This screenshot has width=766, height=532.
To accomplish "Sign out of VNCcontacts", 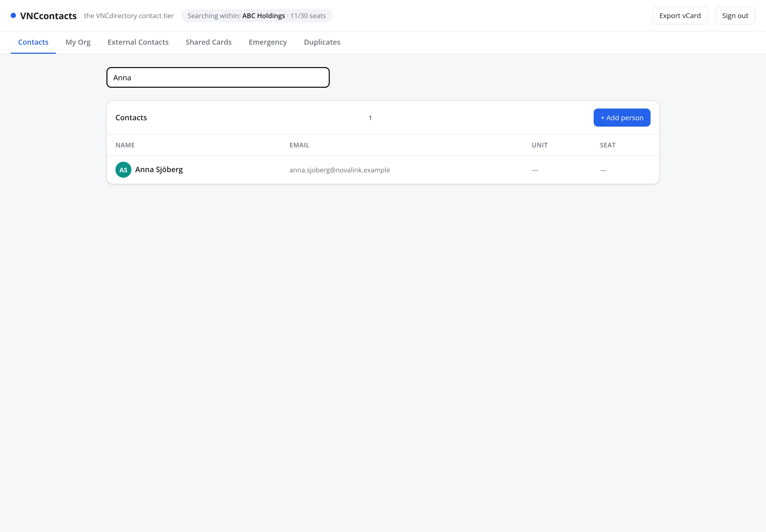I will 735,16.
